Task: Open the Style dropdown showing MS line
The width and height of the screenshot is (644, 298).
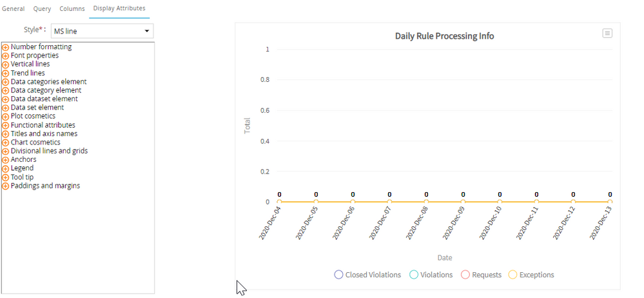Action: [x=102, y=31]
